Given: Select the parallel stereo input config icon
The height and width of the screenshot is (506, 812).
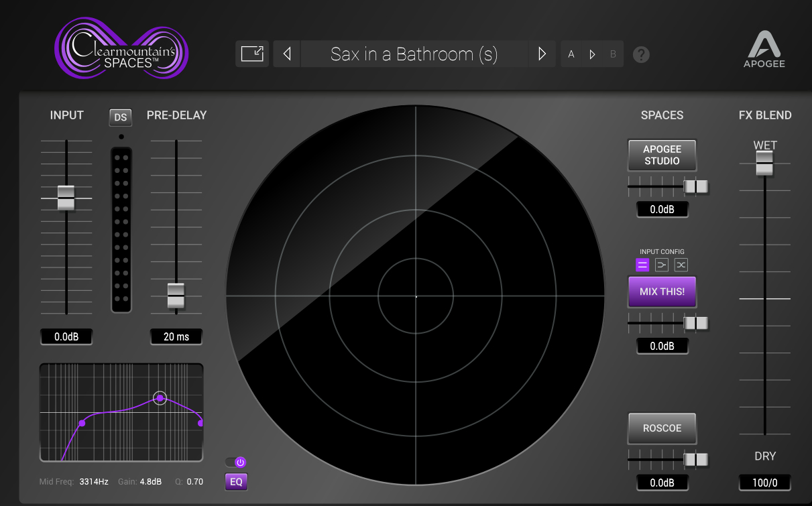Looking at the screenshot, I should tap(642, 265).
